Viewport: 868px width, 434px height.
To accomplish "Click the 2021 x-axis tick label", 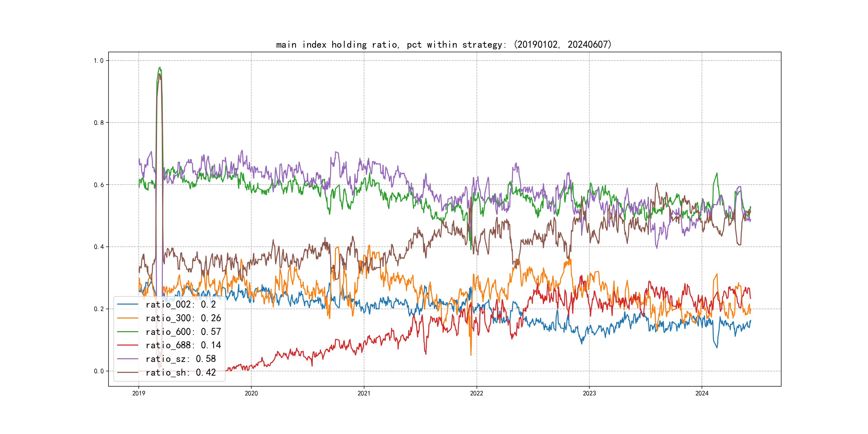I will (x=364, y=393).
